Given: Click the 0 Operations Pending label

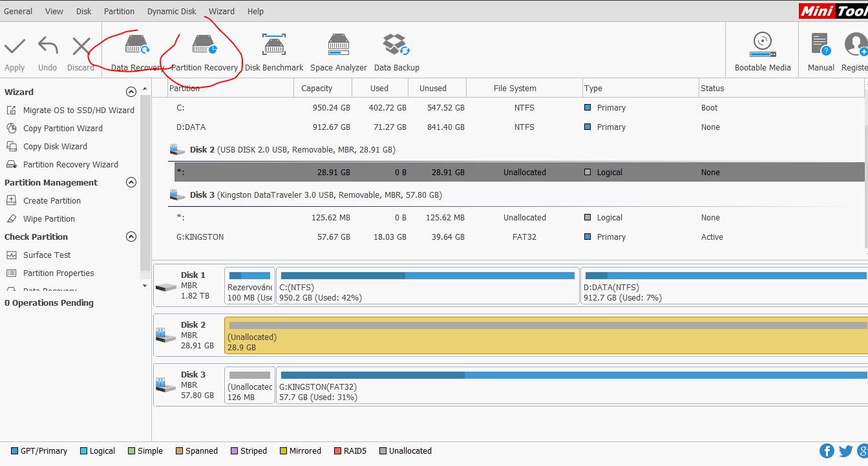Looking at the screenshot, I should (x=49, y=303).
